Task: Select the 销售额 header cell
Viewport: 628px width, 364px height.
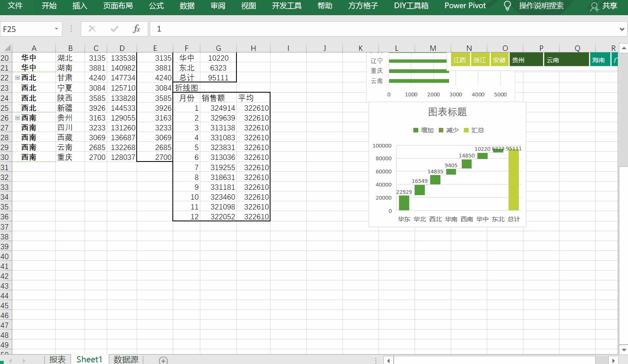Action: 218,98
